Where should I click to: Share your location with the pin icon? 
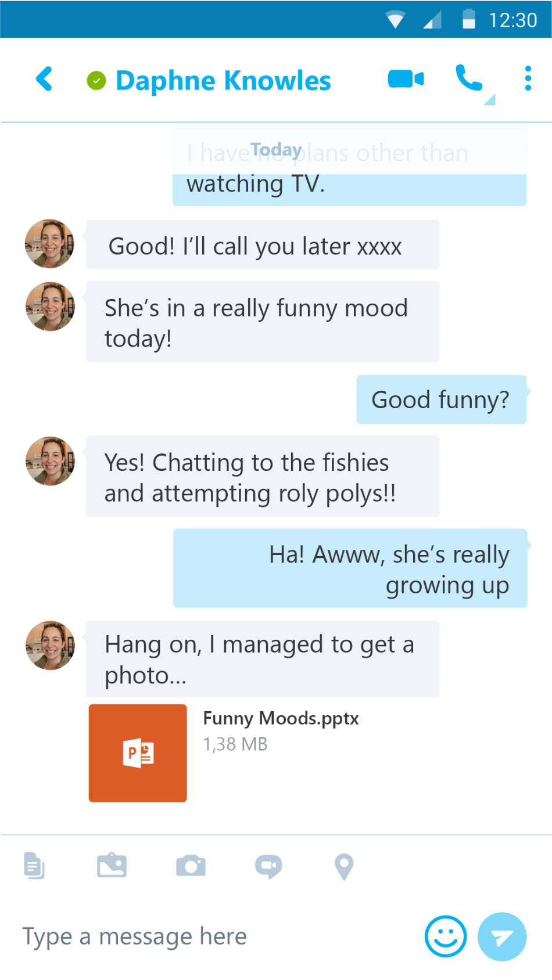[x=343, y=866]
